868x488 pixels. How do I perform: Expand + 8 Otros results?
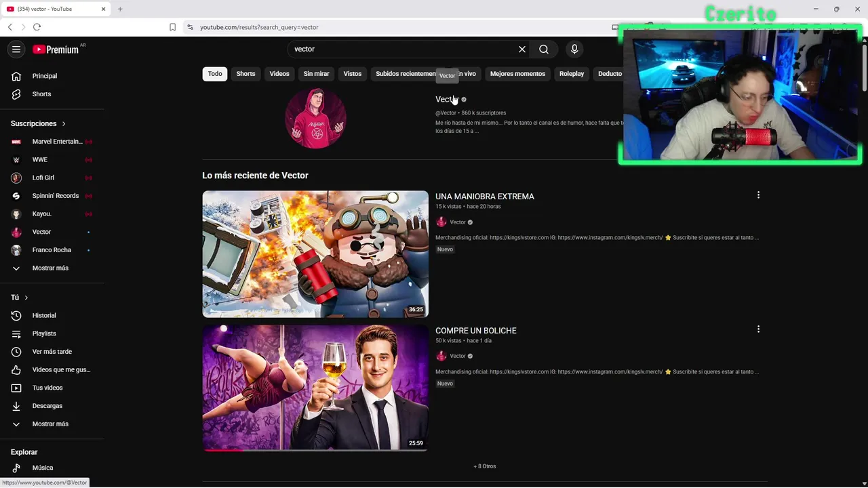click(x=485, y=466)
